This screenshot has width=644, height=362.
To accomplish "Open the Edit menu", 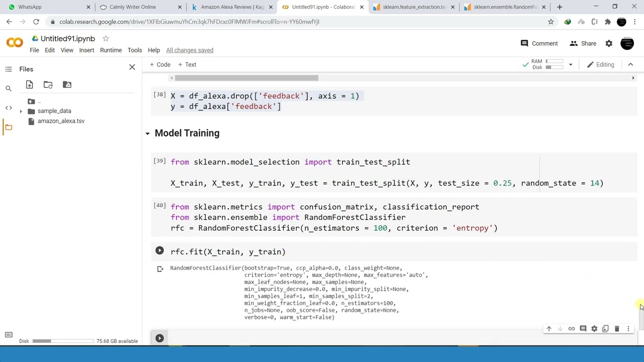I will tap(49, 50).
